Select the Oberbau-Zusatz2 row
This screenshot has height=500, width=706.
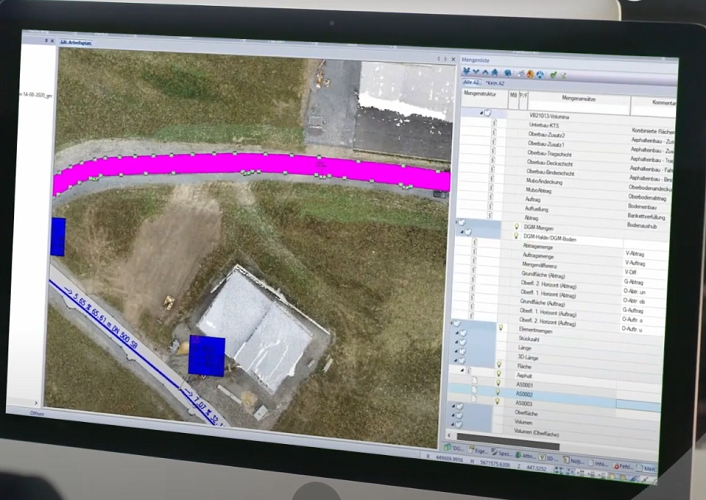[566, 135]
